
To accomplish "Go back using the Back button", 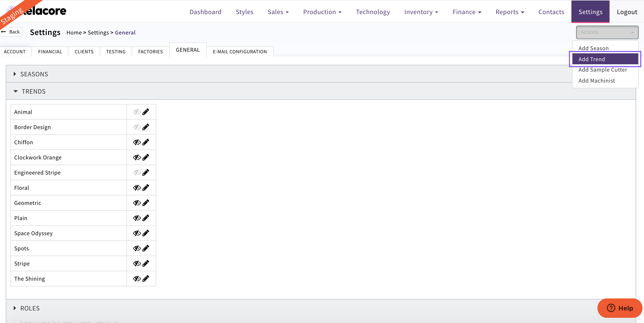I will 11,32.
